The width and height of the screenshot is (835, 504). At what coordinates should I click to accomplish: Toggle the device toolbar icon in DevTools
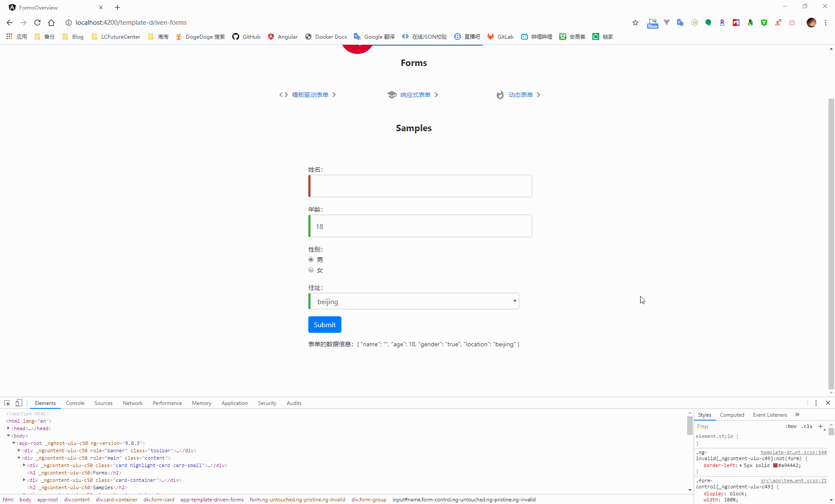[19, 403]
